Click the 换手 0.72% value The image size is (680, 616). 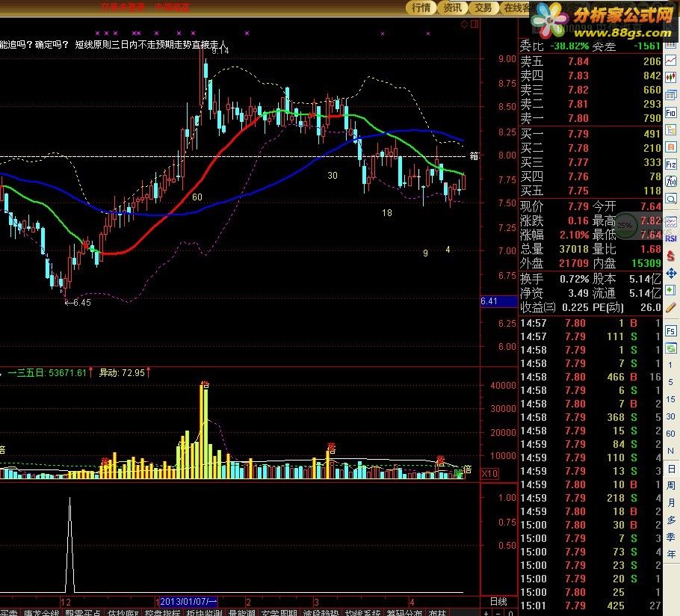pos(574,279)
